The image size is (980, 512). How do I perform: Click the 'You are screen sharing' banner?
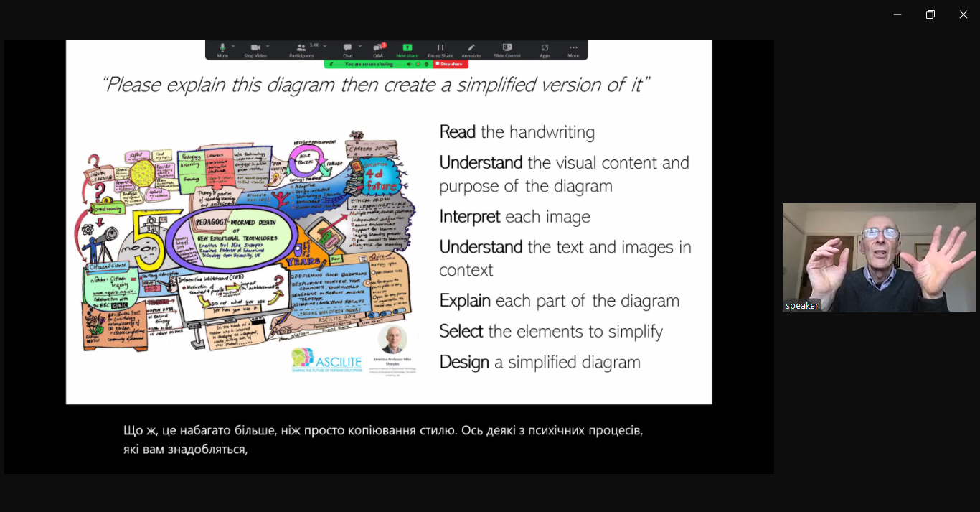coord(368,64)
